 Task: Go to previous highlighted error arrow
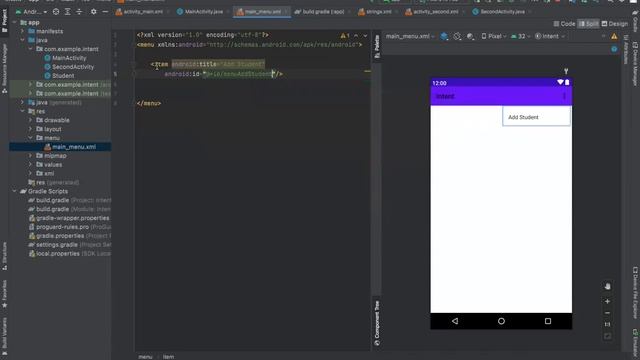(356, 36)
